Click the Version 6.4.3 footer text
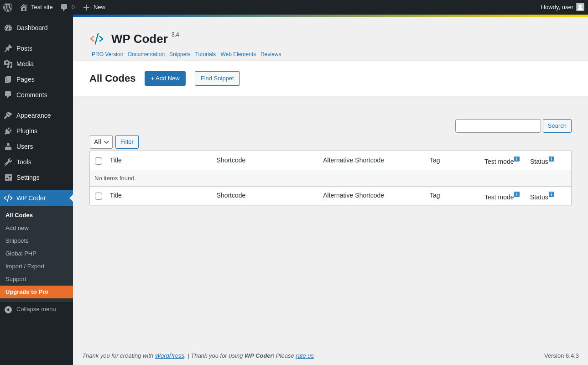The image size is (588, 365). pos(562,356)
